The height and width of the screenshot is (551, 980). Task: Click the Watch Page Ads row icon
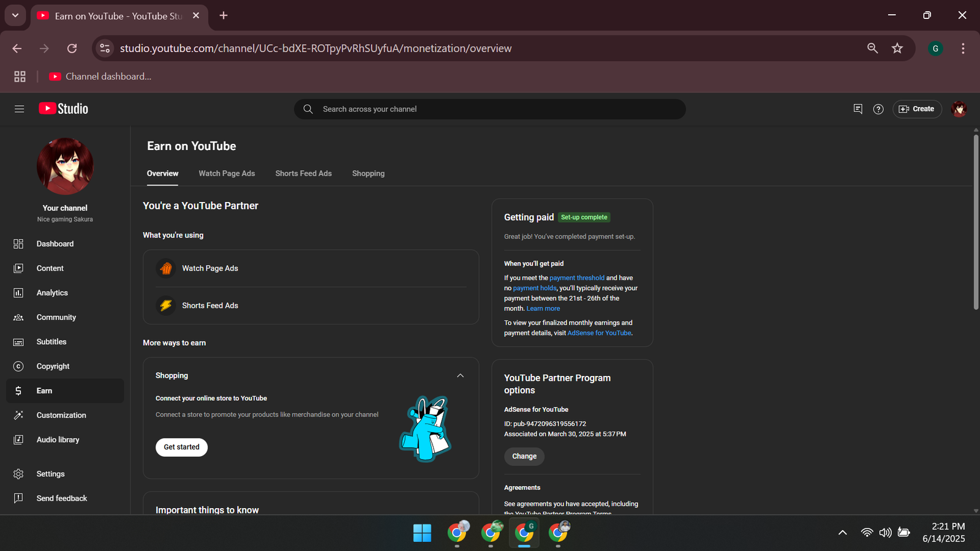click(165, 268)
